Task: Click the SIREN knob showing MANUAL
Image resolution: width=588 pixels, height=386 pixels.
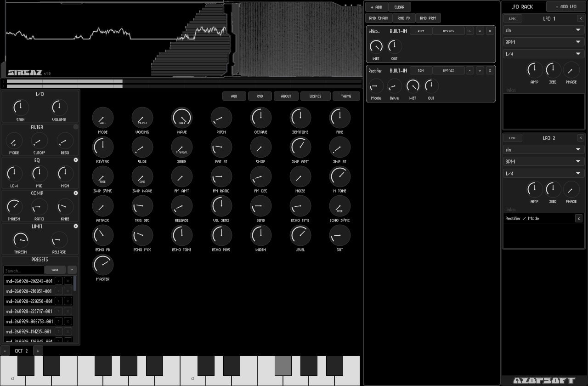Action: pyautogui.click(x=182, y=147)
